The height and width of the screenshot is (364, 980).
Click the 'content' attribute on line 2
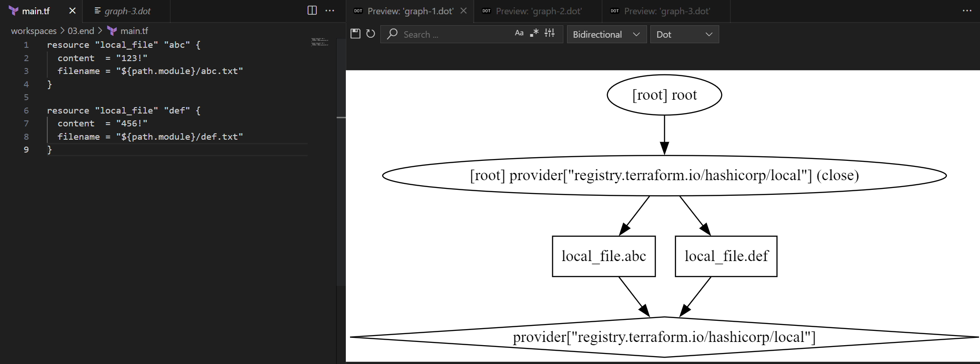[76, 58]
